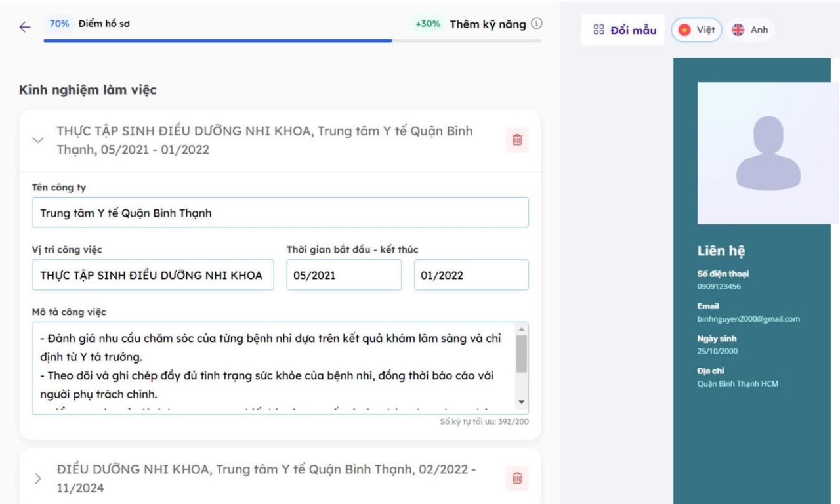Click the UK flag icon

coord(738,30)
